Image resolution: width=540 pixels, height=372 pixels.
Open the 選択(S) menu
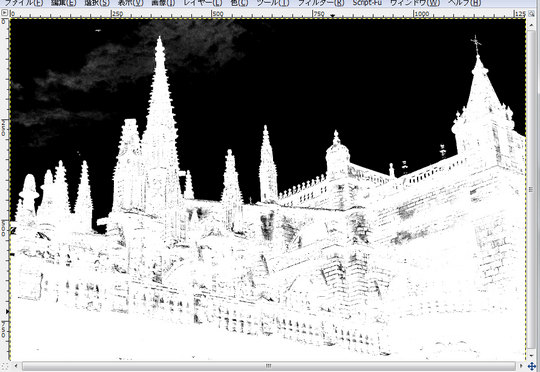[x=97, y=3]
